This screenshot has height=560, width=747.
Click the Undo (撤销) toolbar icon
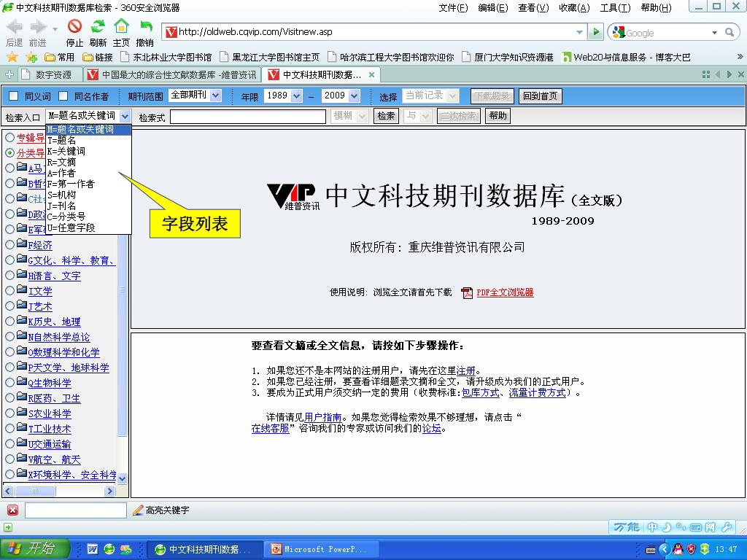[x=145, y=27]
